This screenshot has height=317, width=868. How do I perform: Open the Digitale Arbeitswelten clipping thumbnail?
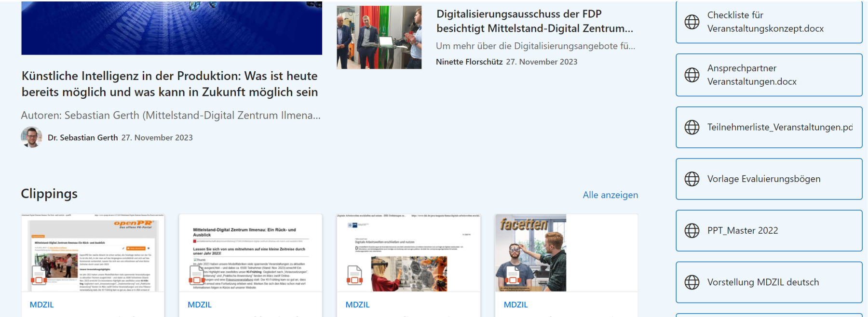[408, 253]
